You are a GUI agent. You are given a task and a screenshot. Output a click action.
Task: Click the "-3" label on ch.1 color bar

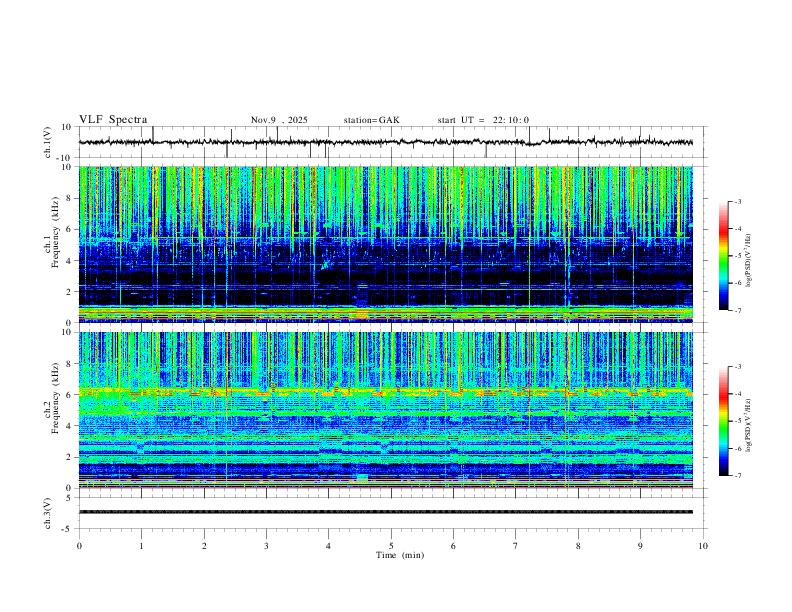(x=737, y=201)
